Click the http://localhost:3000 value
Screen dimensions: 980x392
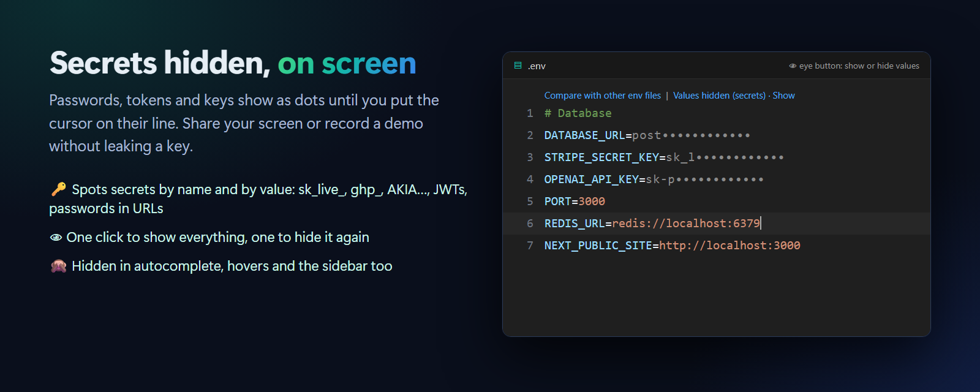pyautogui.click(x=729, y=246)
